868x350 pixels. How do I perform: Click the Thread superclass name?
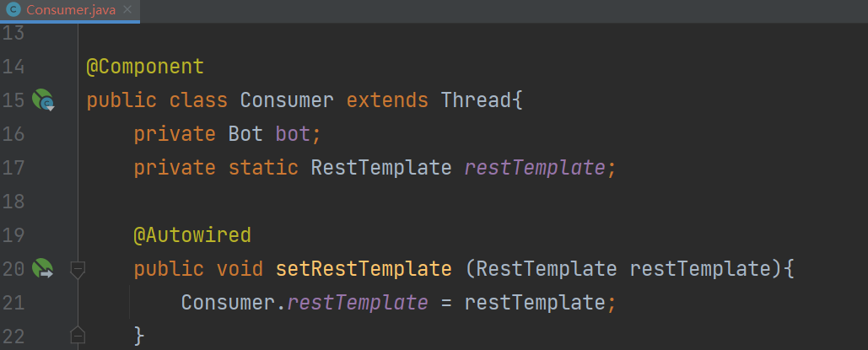click(476, 101)
